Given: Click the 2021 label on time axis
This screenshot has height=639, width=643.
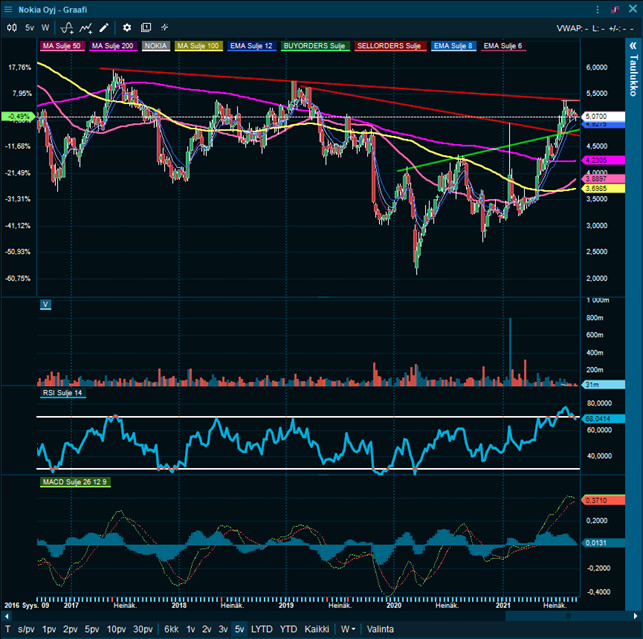Looking at the screenshot, I should [x=503, y=605].
